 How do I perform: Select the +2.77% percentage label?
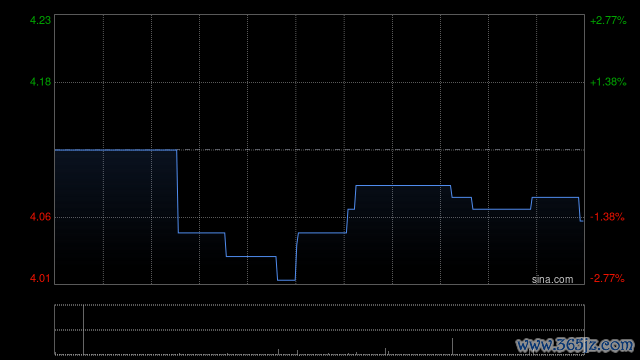(x=608, y=20)
